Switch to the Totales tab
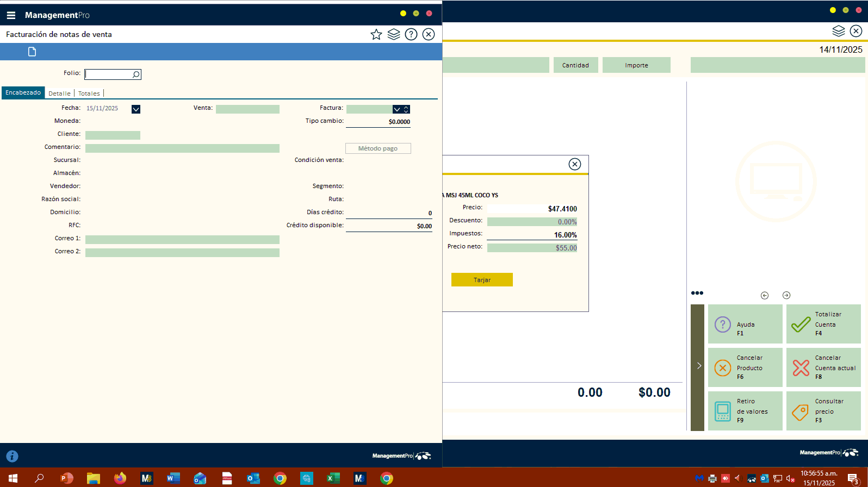 89,93
